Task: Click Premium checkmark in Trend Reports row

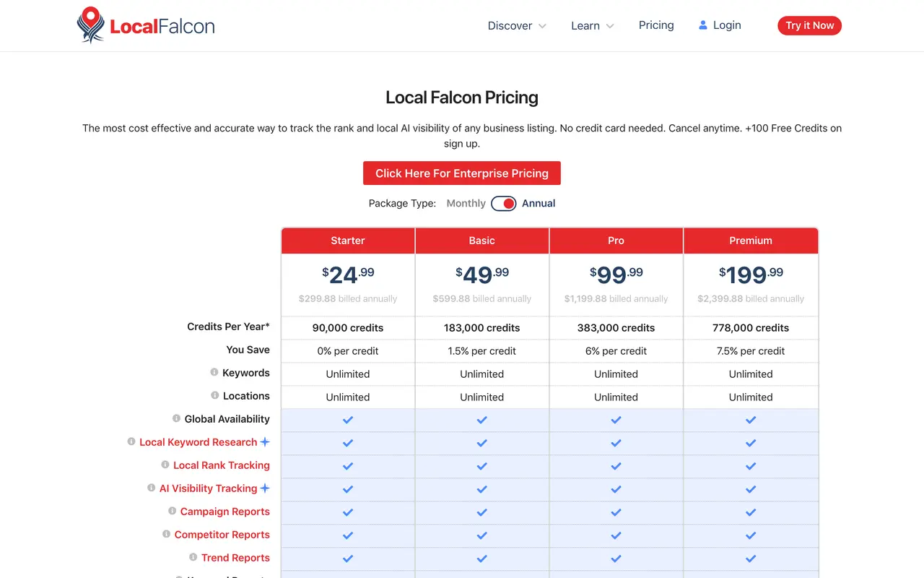Action: tap(751, 558)
